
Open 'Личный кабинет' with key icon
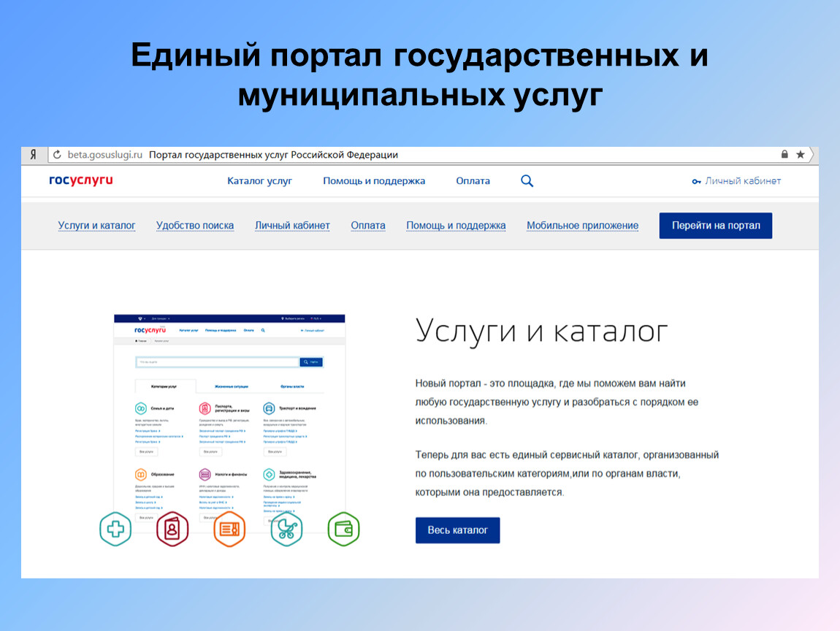click(736, 181)
